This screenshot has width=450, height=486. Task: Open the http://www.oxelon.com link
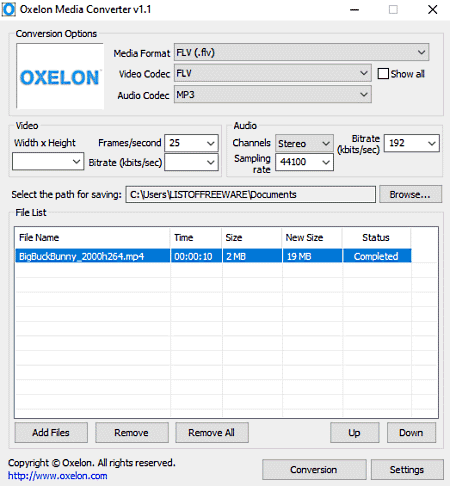58,476
